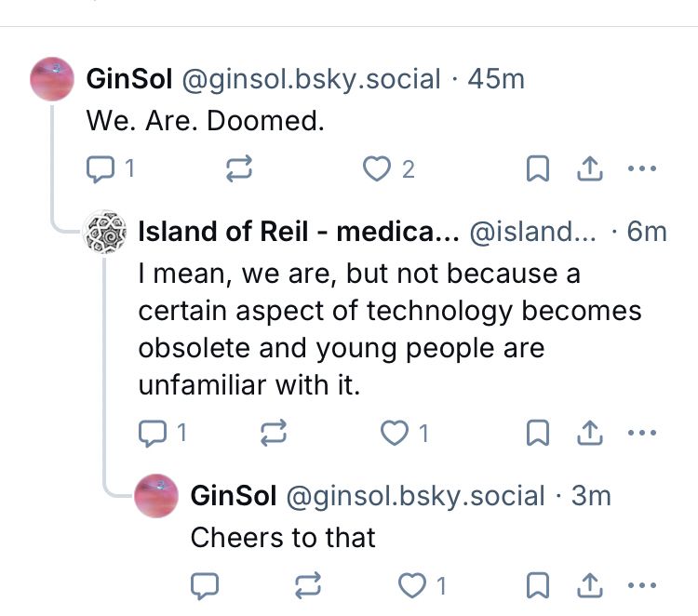This screenshot has width=698, height=616.
Task: Repost Island of Reil's reply
Action: pyautogui.click(x=276, y=433)
